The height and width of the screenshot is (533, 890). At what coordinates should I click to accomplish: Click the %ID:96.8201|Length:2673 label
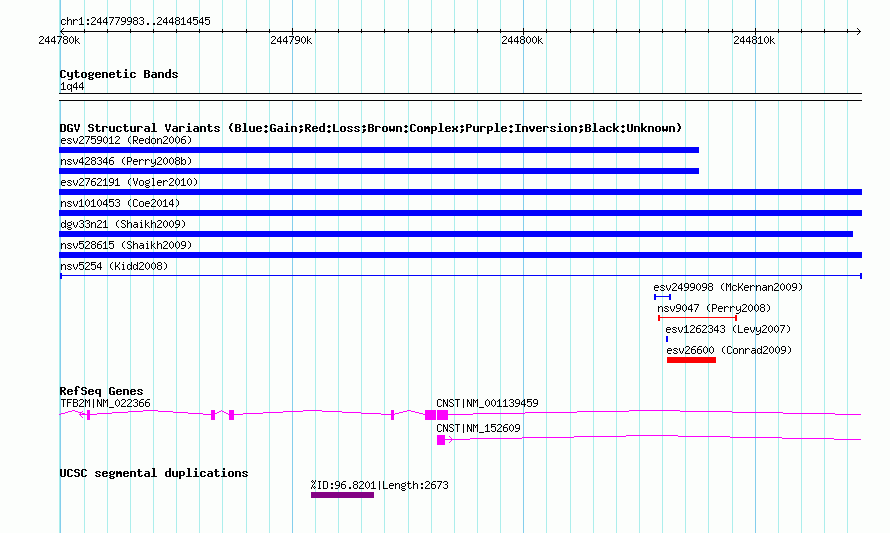point(379,485)
